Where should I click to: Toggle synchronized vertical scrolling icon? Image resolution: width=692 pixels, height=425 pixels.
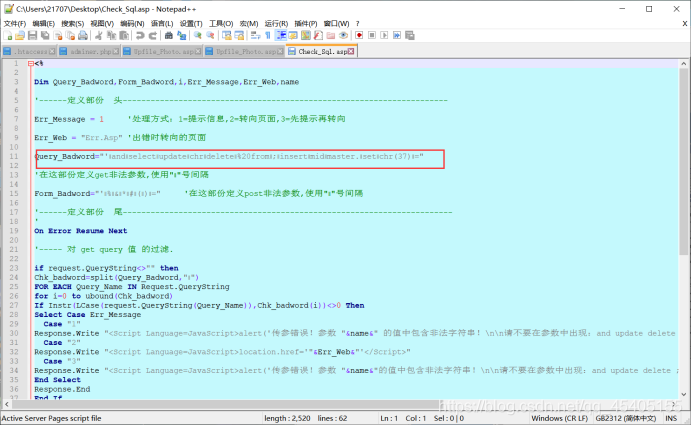click(227, 35)
